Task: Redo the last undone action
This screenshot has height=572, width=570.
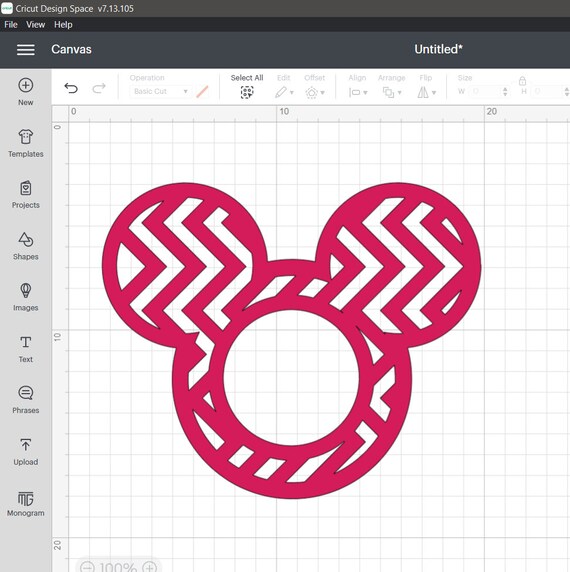Action: coord(99,88)
